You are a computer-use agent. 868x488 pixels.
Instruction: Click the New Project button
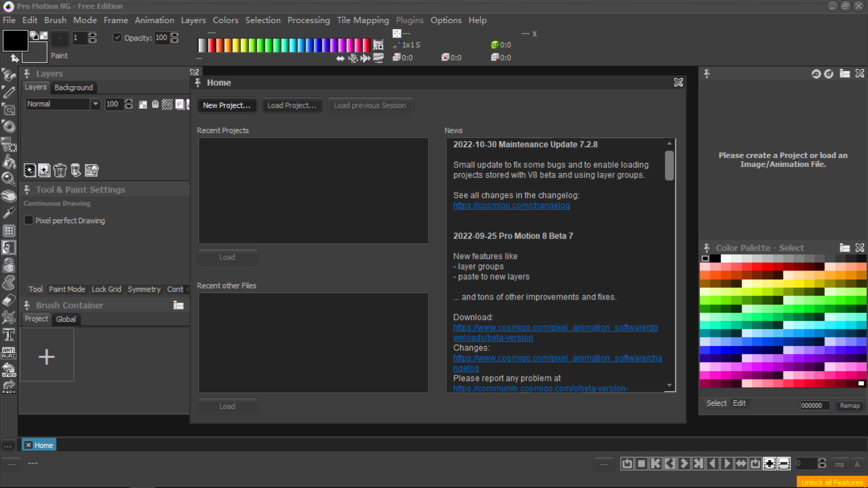coord(226,105)
